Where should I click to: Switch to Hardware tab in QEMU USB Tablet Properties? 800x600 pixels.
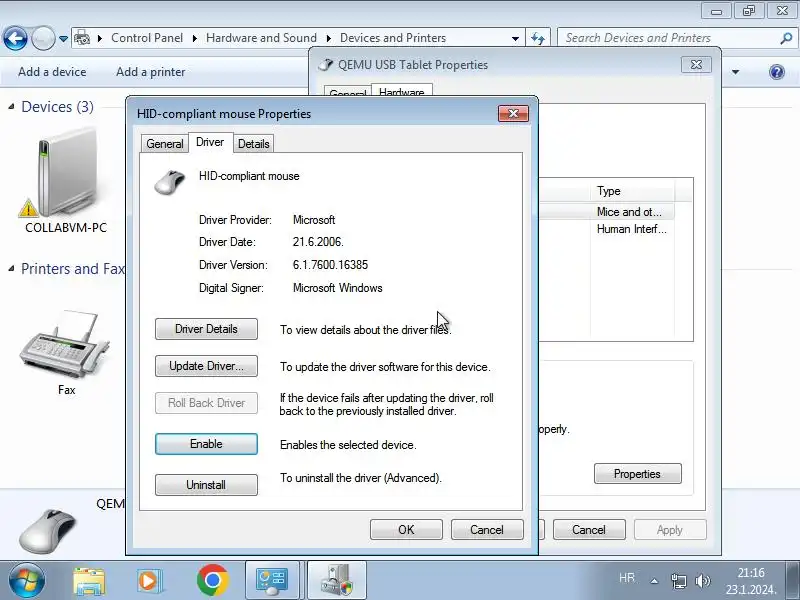[x=402, y=91]
